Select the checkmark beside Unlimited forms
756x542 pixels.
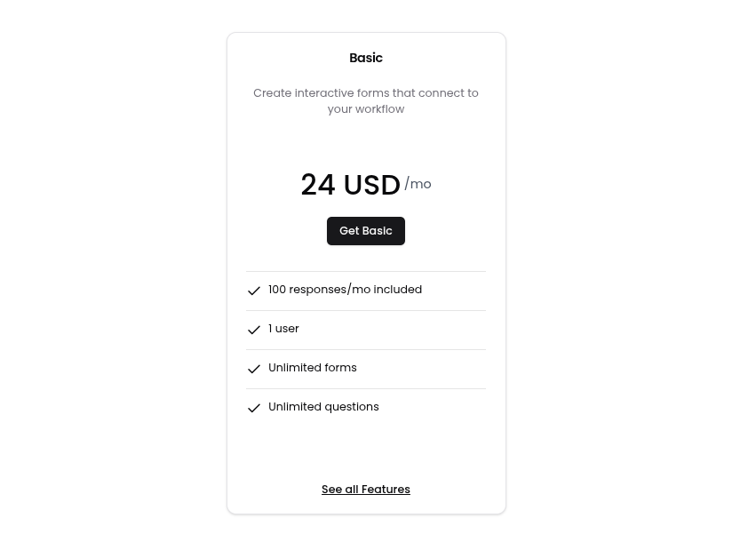pyautogui.click(x=254, y=369)
